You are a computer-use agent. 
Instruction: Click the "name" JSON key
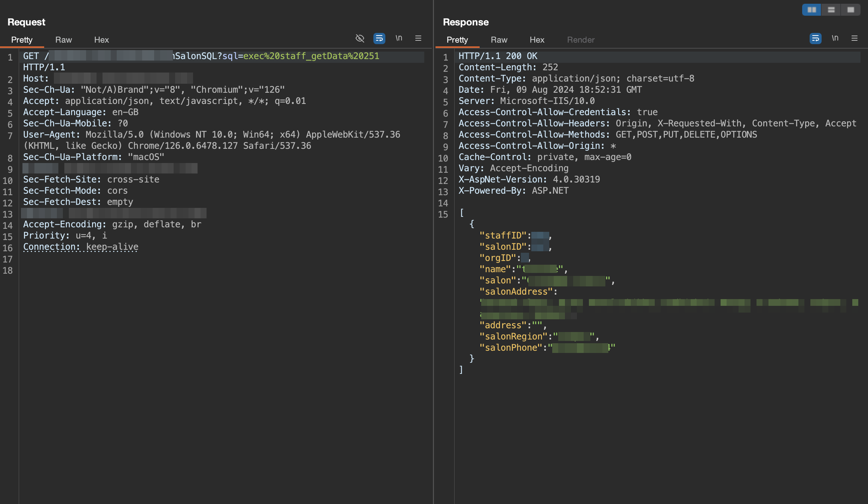click(495, 269)
